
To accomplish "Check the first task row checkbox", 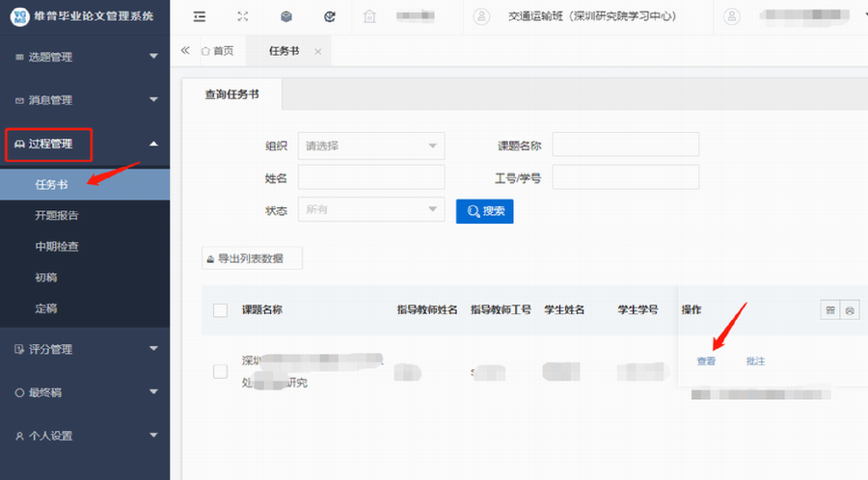I will click(220, 371).
